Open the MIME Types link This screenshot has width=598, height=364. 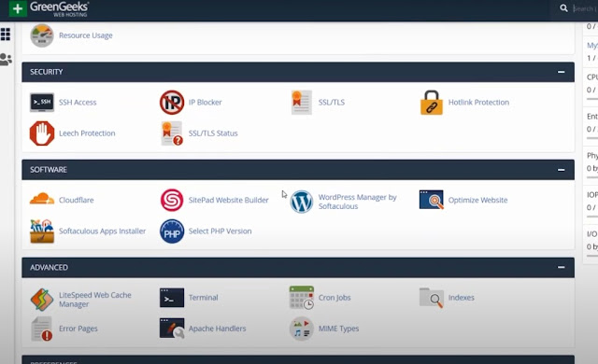(338, 329)
